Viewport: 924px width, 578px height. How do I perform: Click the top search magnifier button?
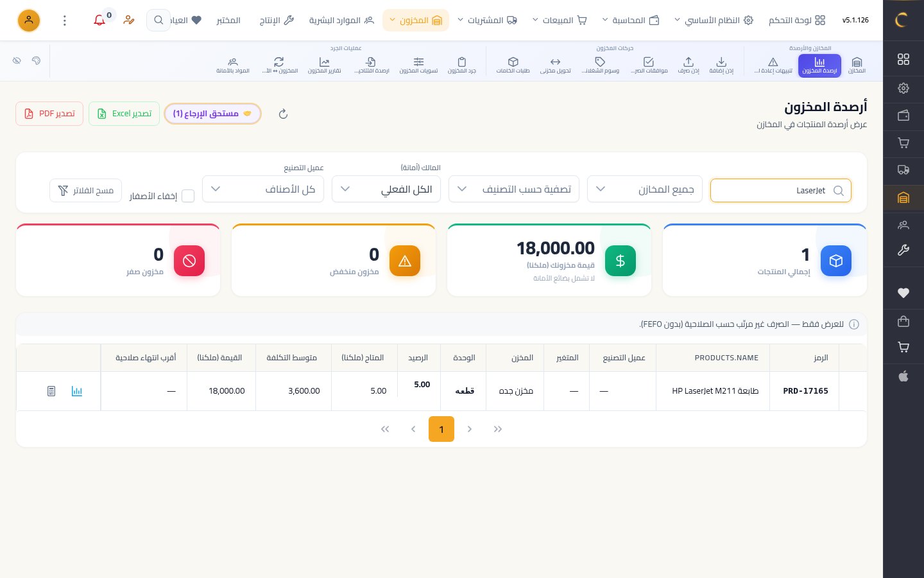(158, 21)
